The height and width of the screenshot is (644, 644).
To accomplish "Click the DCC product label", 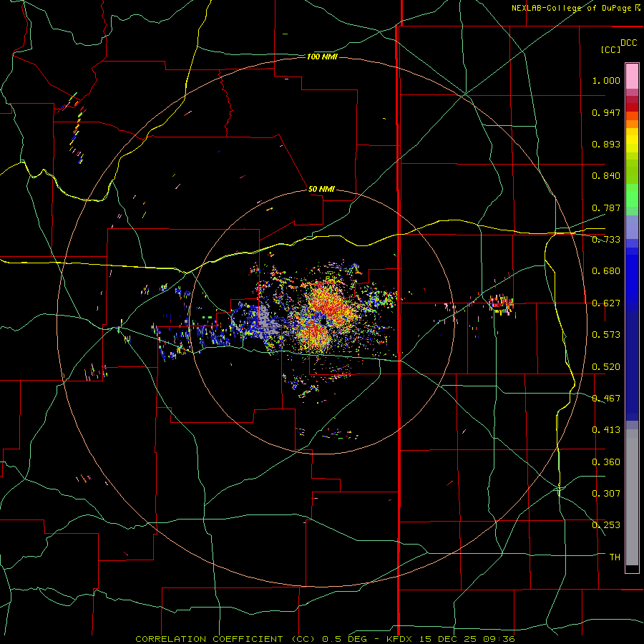I will (x=629, y=43).
